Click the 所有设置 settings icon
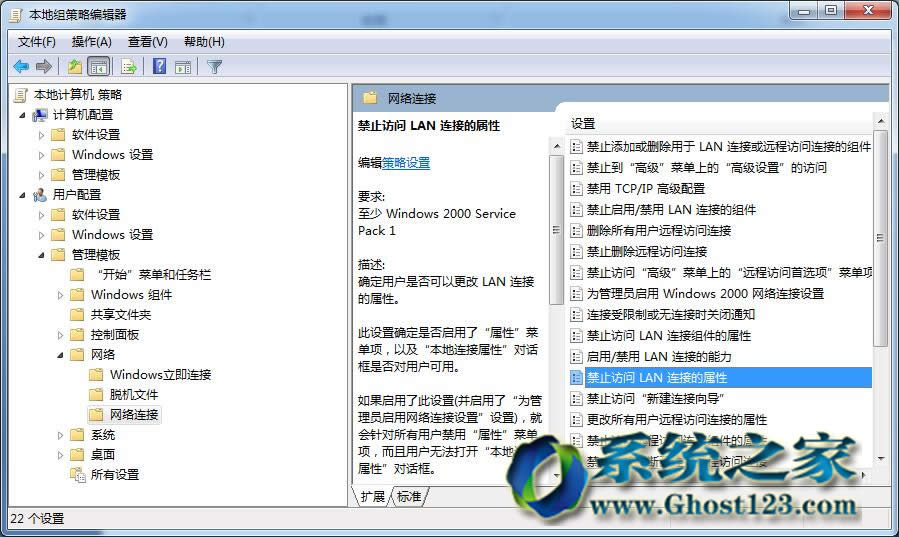Screen dimensions: 899x537 click(77, 475)
